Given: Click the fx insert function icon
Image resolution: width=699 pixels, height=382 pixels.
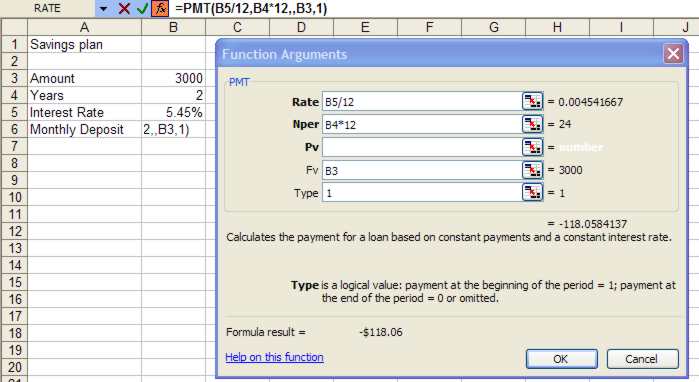Looking at the screenshot, I should 160,8.
